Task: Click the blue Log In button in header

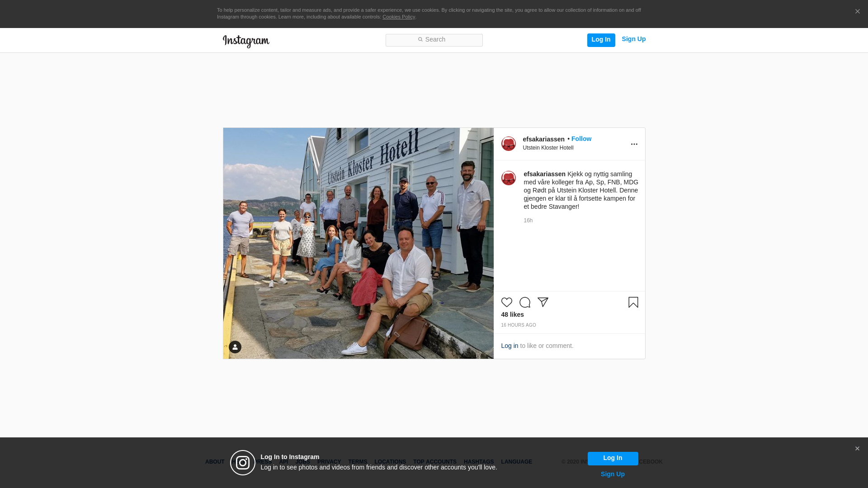Action: point(601,40)
